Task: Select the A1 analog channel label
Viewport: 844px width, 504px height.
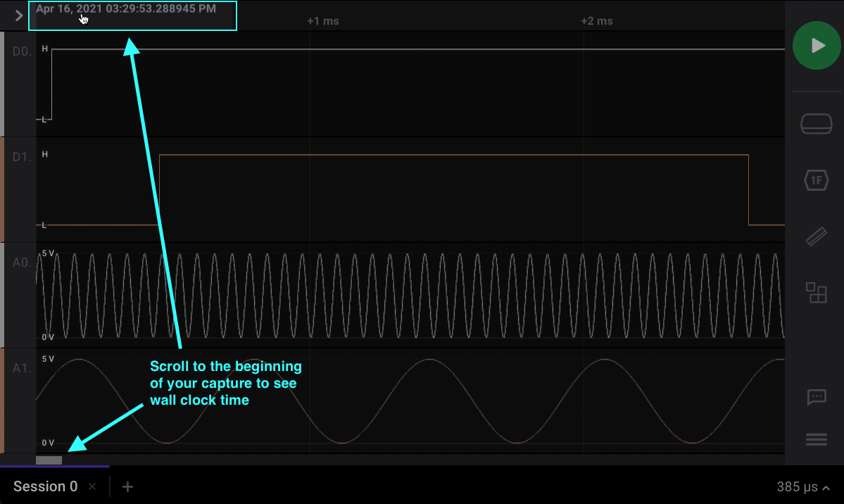Action: pos(22,368)
